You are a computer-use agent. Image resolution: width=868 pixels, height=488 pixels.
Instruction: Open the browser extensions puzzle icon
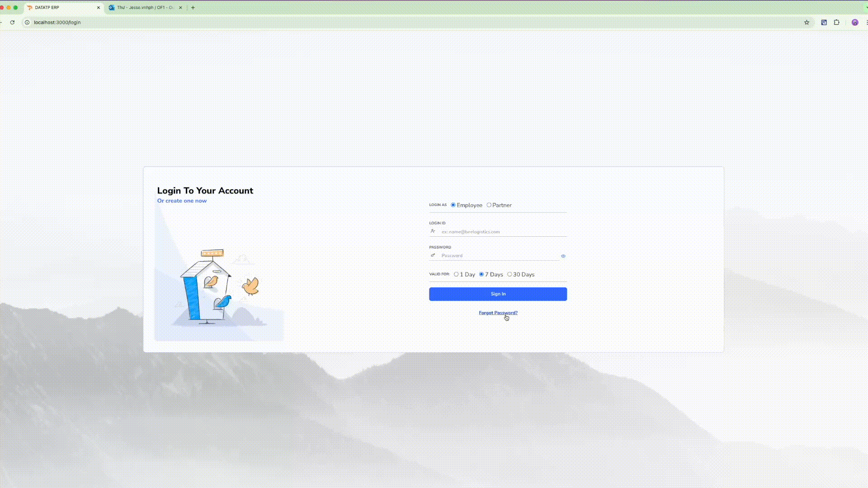pos(837,22)
